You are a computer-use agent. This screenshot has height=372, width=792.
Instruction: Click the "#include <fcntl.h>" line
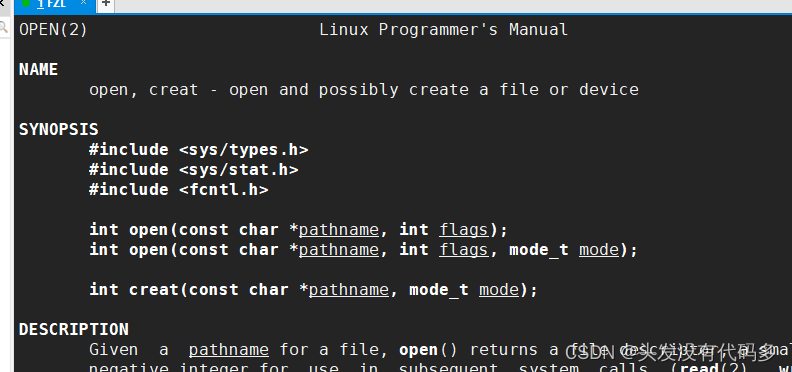point(179,190)
